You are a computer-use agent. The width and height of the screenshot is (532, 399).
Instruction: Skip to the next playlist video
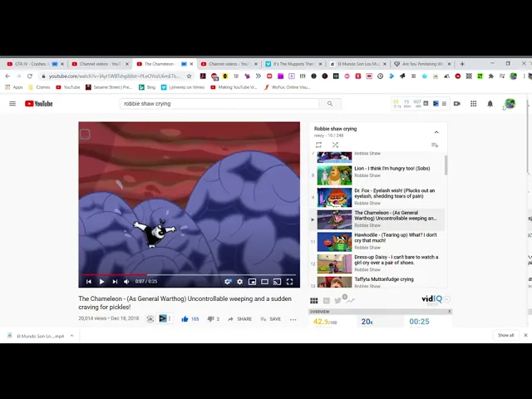click(115, 282)
